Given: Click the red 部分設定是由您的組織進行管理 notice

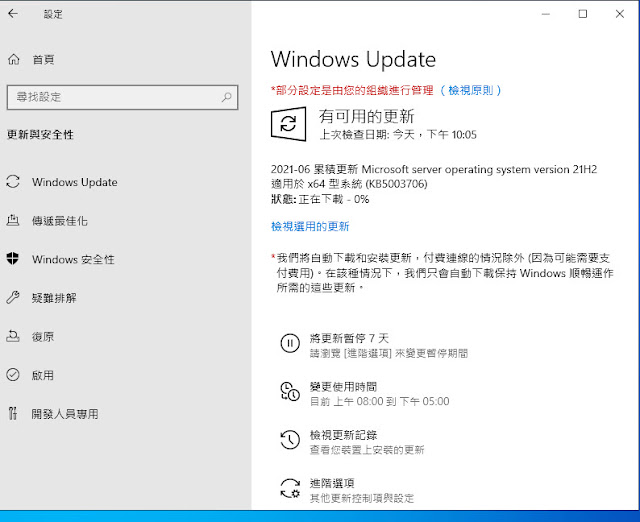Looking at the screenshot, I should [x=352, y=90].
